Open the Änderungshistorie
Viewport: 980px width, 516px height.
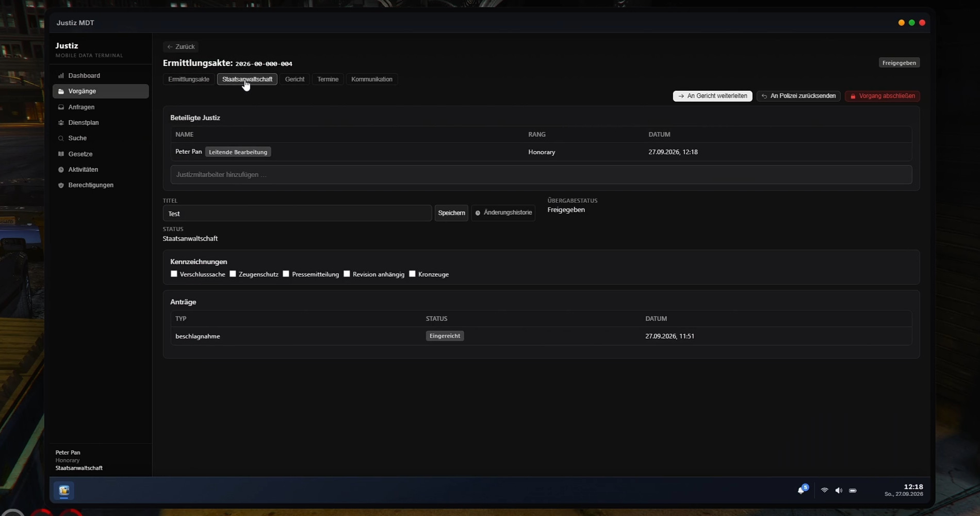[x=503, y=213]
